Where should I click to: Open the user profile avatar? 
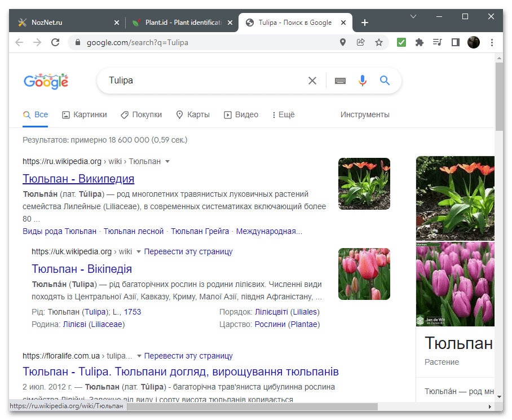point(474,42)
